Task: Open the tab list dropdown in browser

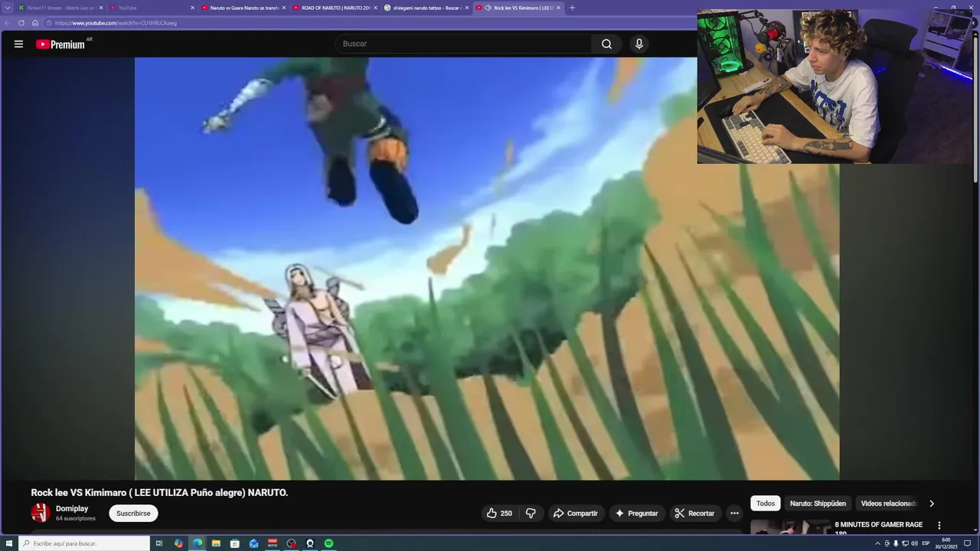Action: [8, 8]
